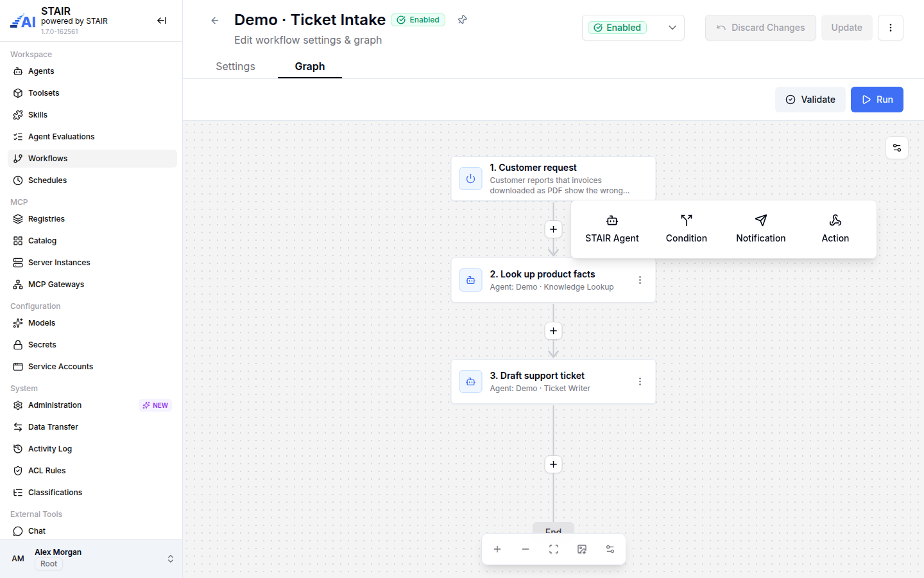Select the Look up product facts node

coord(553,280)
